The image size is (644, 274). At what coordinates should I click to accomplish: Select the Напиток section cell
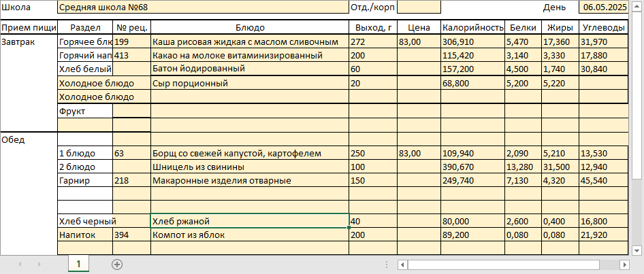tap(85, 235)
